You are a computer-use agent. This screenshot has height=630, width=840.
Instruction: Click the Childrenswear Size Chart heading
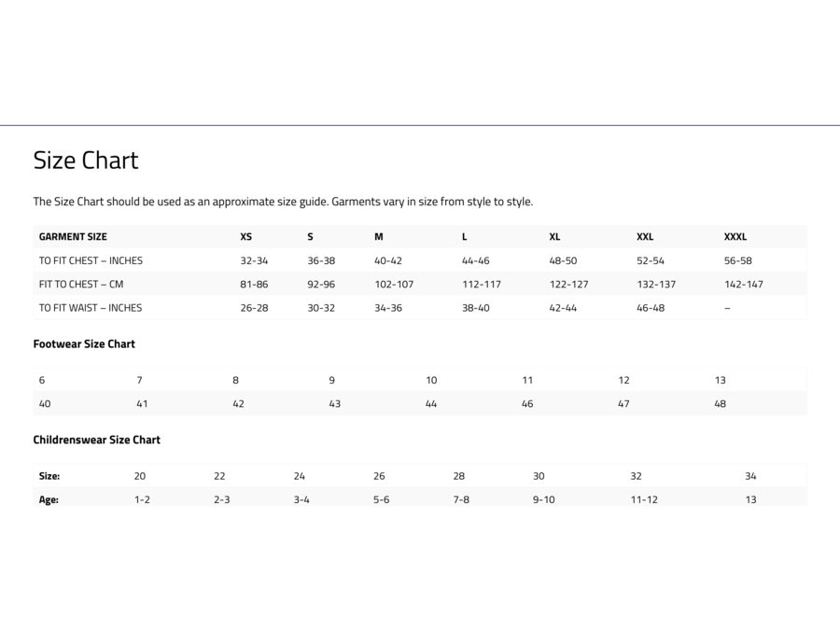coord(97,441)
